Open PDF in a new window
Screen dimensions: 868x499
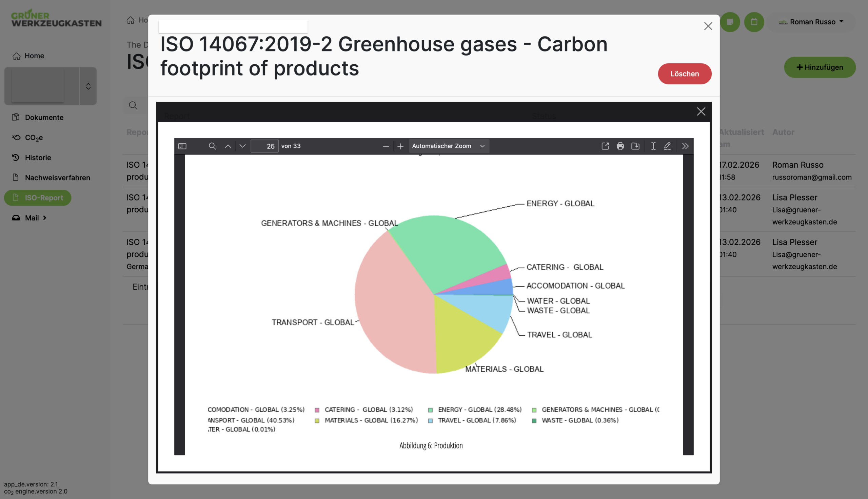point(605,146)
